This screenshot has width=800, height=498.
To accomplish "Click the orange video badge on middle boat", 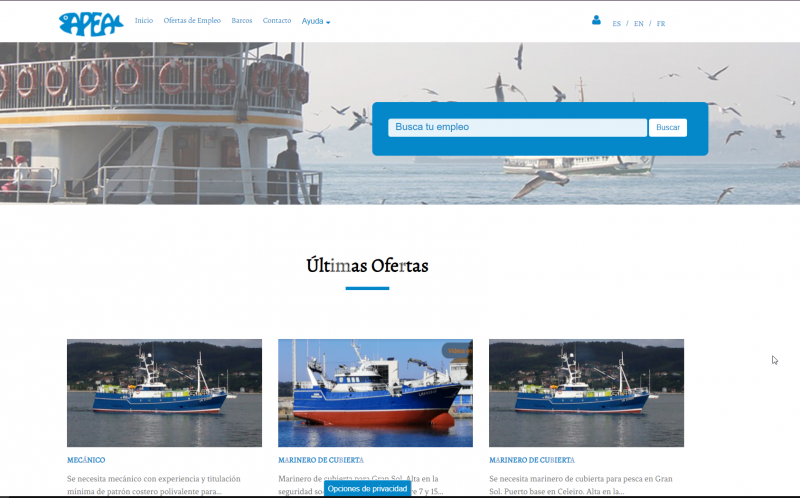I will pyautogui.click(x=457, y=351).
